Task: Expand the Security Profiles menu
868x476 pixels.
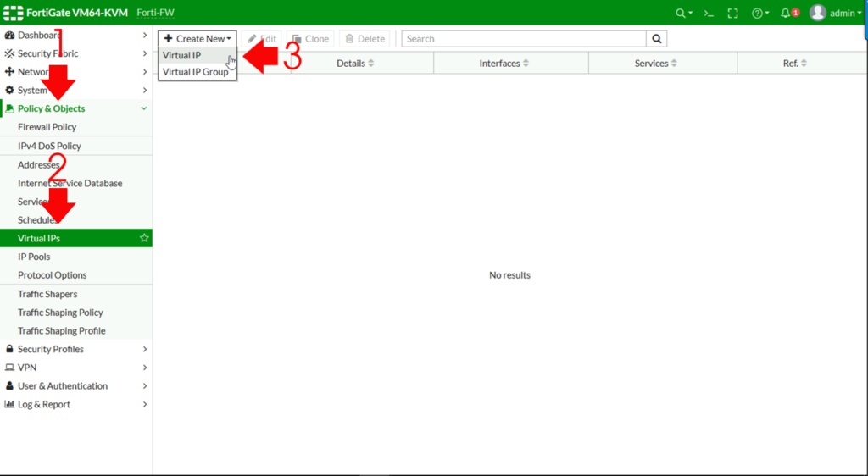Action: (76, 349)
